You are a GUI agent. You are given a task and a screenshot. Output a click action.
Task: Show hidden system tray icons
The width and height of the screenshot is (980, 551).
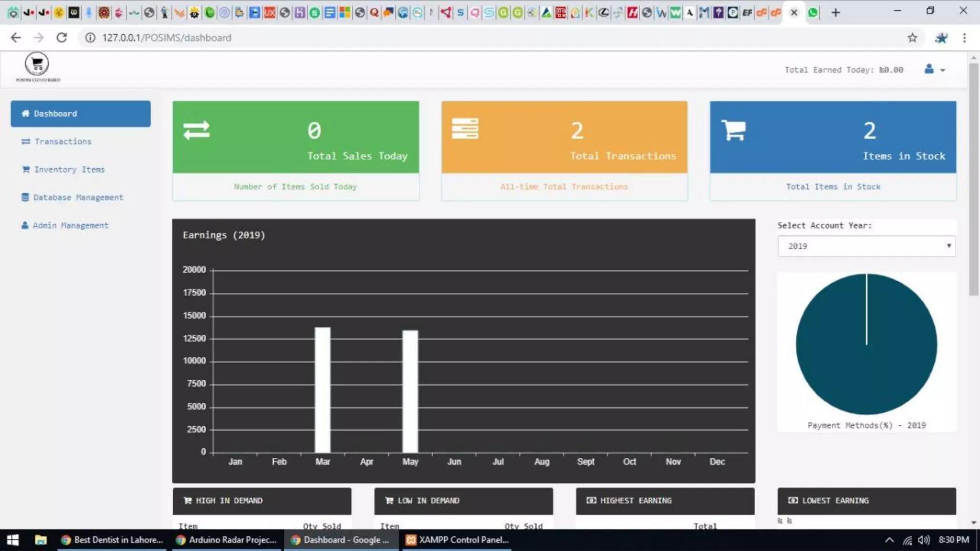pyautogui.click(x=889, y=540)
